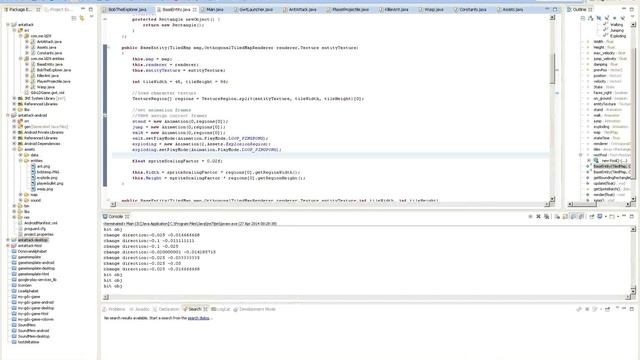This screenshot has height=360, width=640.
Task: Switch to the Main.java editor tab
Action: (x=215, y=9)
